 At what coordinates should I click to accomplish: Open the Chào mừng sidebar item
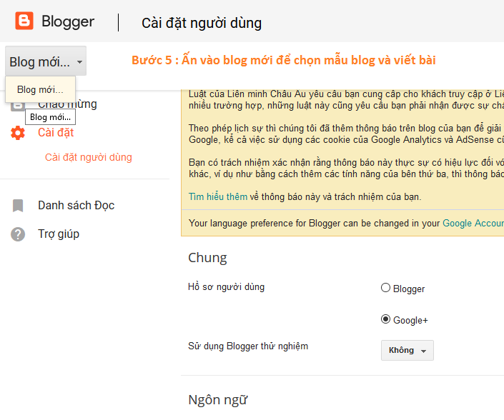click(x=67, y=105)
